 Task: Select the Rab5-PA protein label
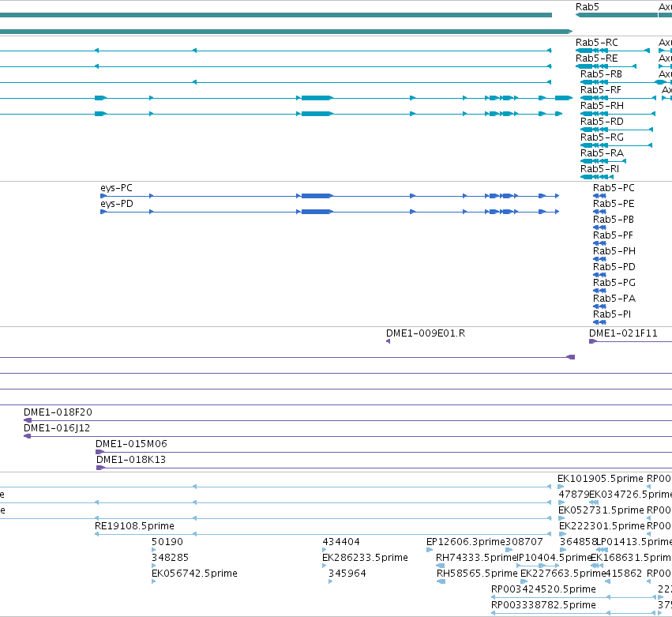pos(614,299)
